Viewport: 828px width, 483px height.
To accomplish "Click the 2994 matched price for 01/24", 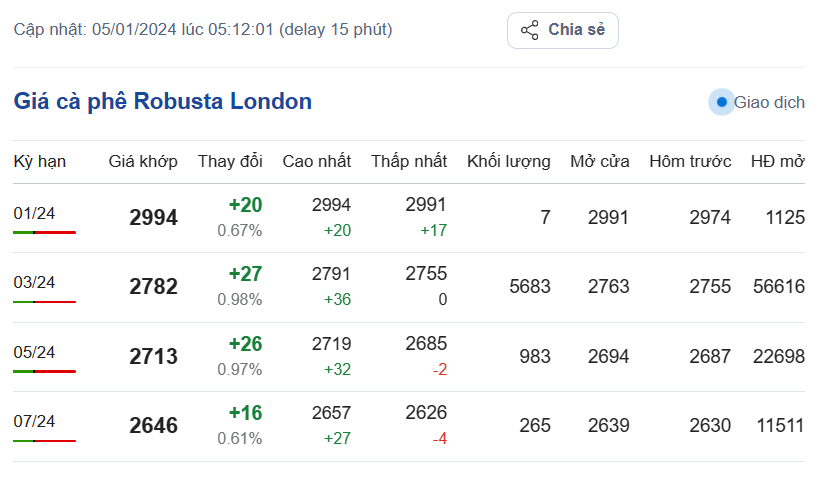I will tap(153, 218).
